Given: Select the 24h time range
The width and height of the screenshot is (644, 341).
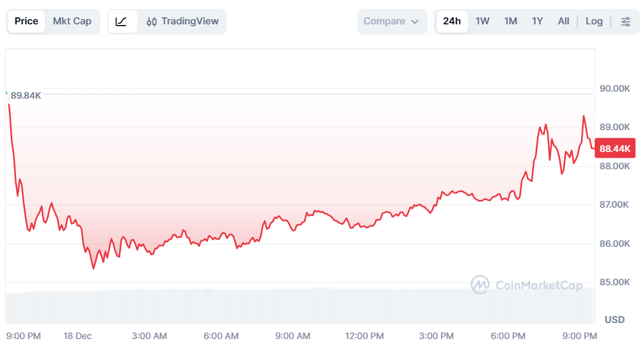Looking at the screenshot, I should (x=452, y=21).
